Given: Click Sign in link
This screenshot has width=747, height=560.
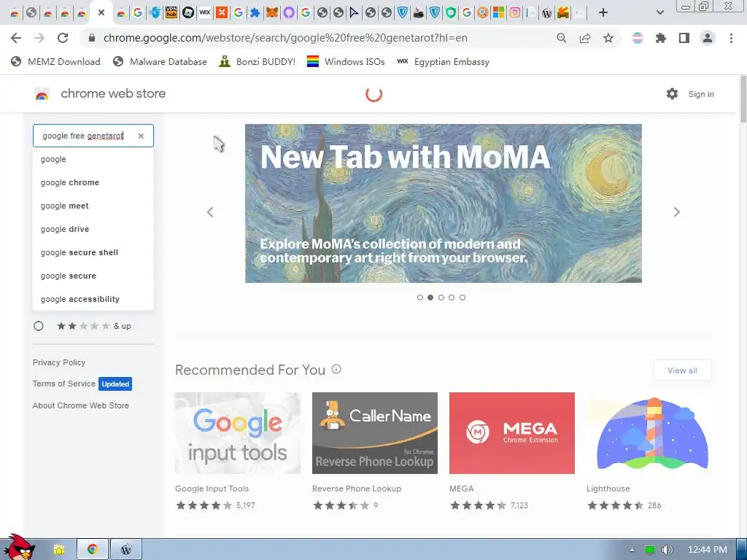Looking at the screenshot, I should tap(701, 94).
